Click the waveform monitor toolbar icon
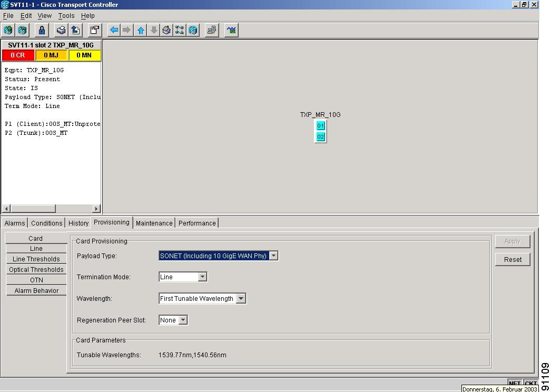Viewport: 551px width, 392px height. pyautogui.click(x=231, y=30)
